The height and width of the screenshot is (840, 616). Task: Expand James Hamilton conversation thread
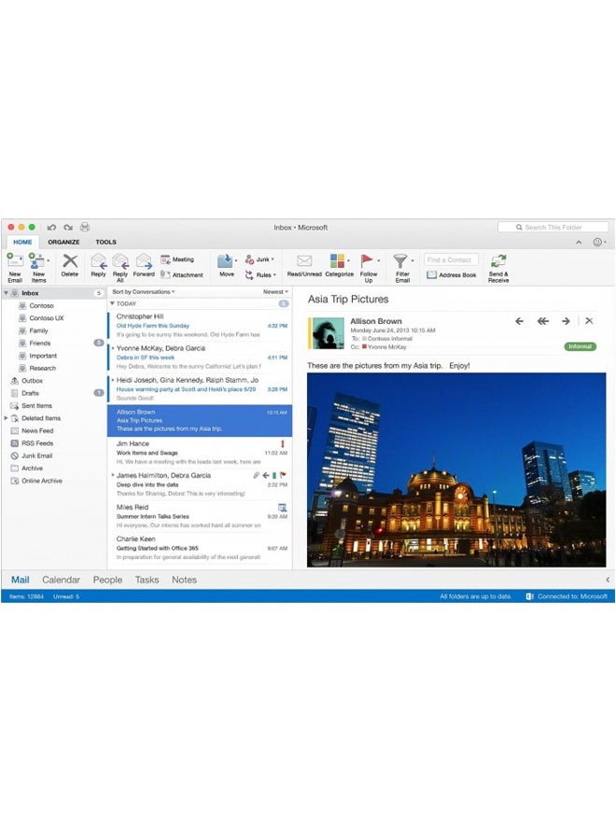click(113, 475)
